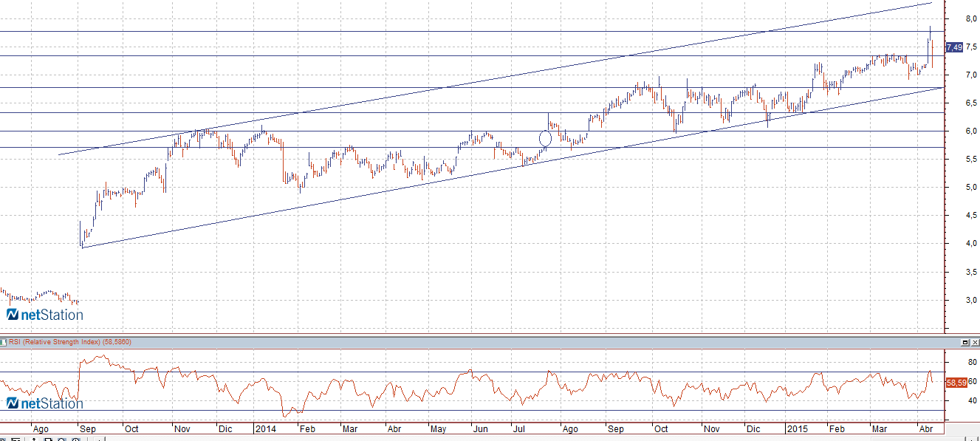The image size is (980, 441).
Task: Click the 40 level on the RSI axis
Action: pyautogui.click(x=973, y=401)
